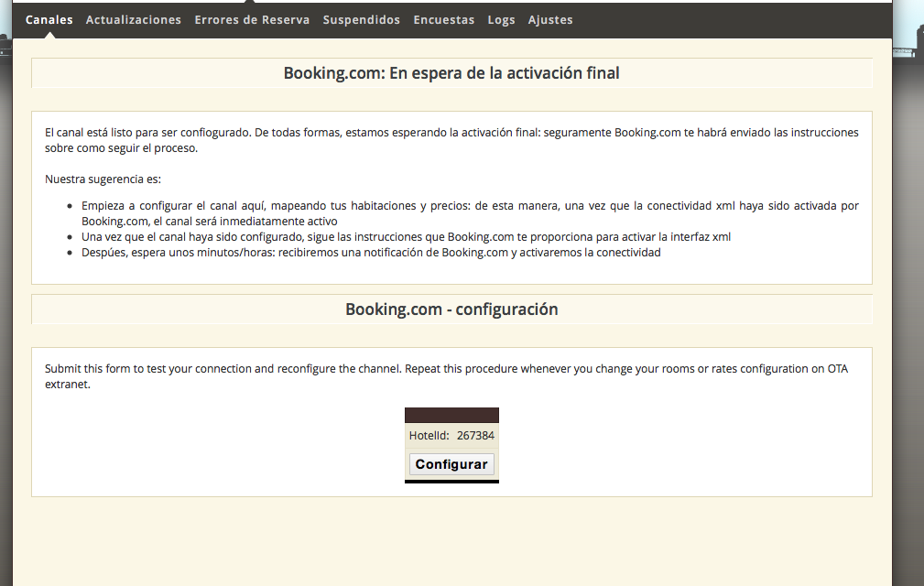This screenshot has width=924, height=586.
Task: Select the Encuestas tab
Action: coord(444,19)
